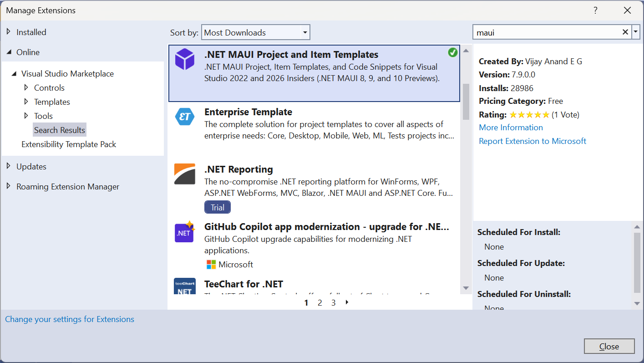The height and width of the screenshot is (363, 644).
Task: Click the Version 7.9.0.0 text
Action: point(507,75)
